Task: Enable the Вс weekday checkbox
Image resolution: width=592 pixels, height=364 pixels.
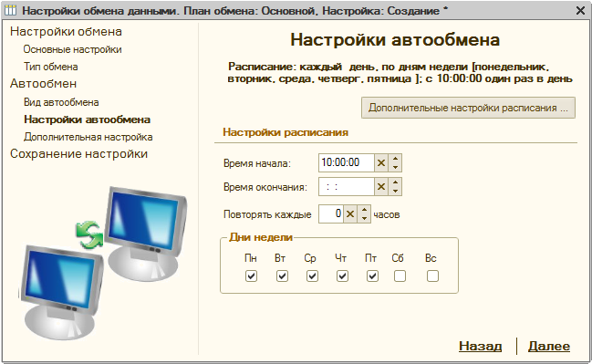Action: (432, 276)
